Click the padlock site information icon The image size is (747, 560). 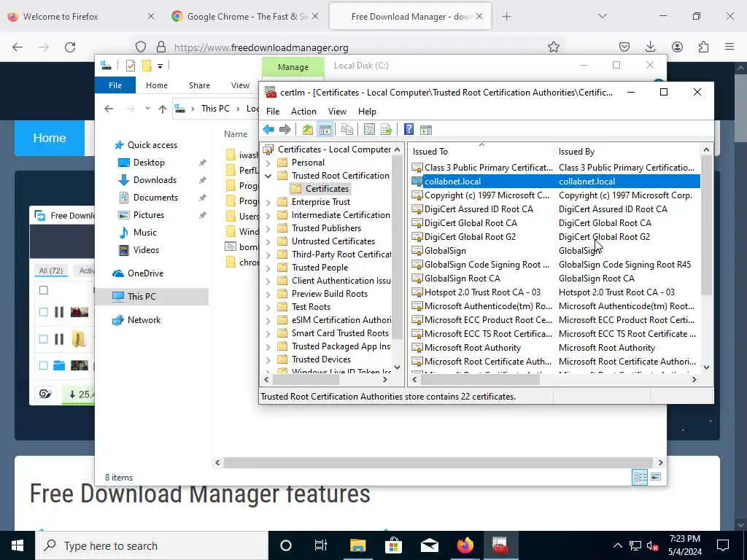[161, 47]
